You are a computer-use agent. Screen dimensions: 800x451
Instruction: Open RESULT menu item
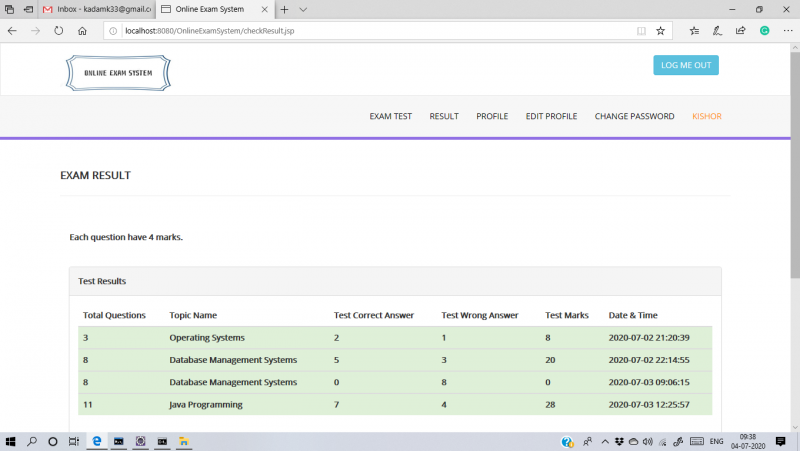click(x=444, y=116)
